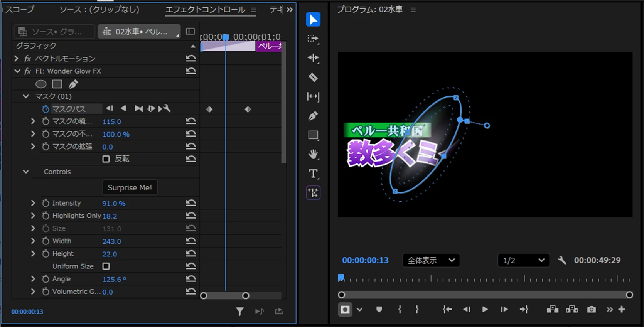Open the 02水車 clip tab dropdown
Image resolution: width=644 pixels, height=327 pixels.
(x=139, y=32)
